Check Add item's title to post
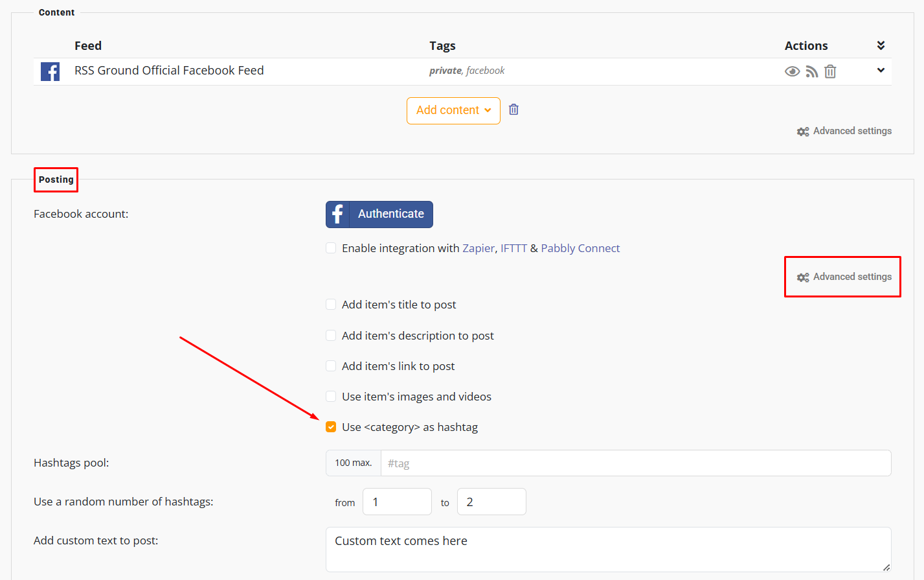The height and width of the screenshot is (580, 924). pyautogui.click(x=331, y=305)
